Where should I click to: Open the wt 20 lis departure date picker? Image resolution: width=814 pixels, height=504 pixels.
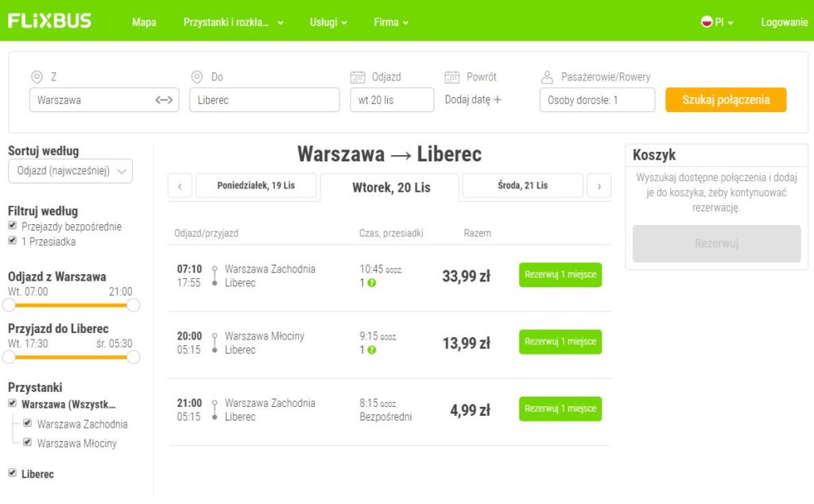(392, 100)
